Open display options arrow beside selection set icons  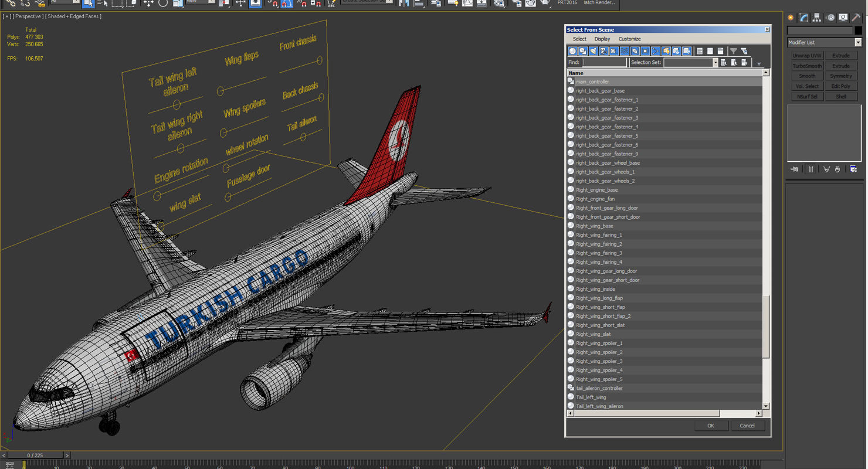pos(758,63)
